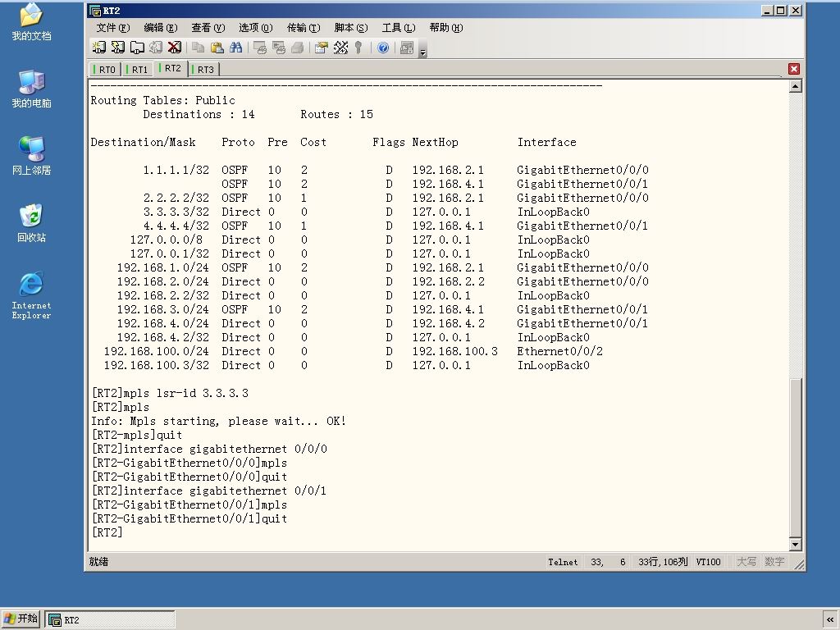Open Find with the binoculars icon
Screen dimensions: 840x630
point(235,48)
